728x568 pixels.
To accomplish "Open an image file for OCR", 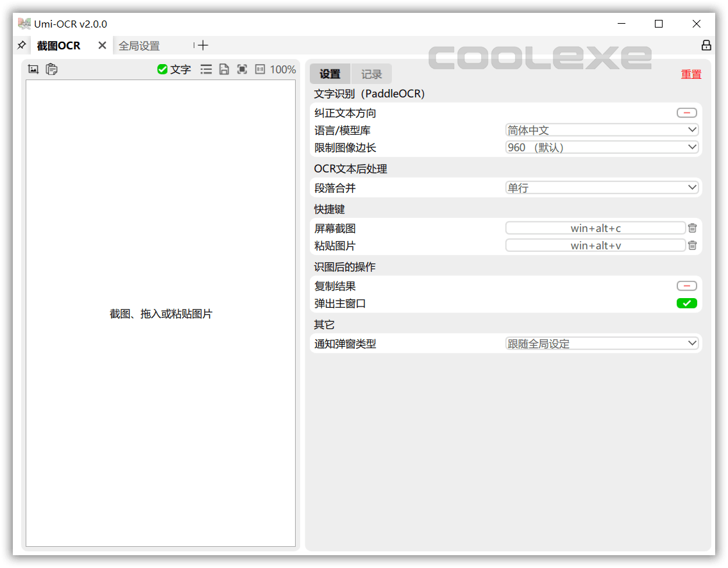I will pos(33,69).
